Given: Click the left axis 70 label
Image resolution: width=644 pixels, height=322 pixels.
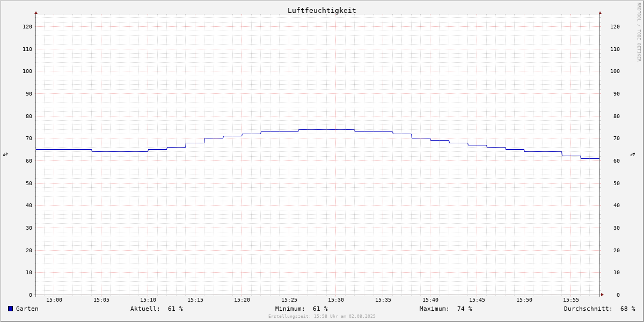Looking at the screenshot, I should 29,138.
